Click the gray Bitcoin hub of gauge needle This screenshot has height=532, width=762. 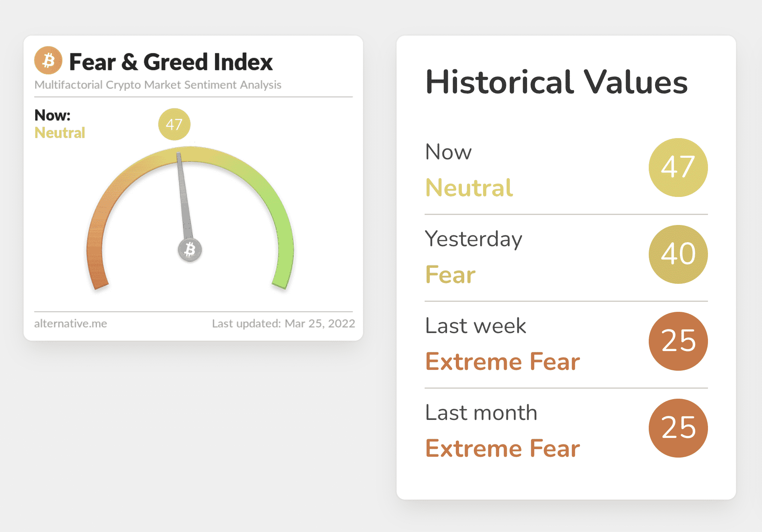coord(190,250)
